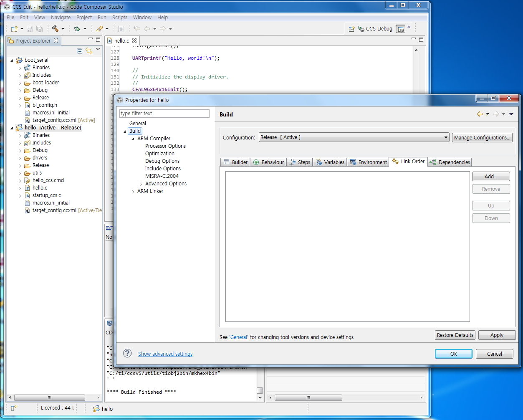523x420 pixels.
Task: Click Show advanced settings link
Action: click(x=165, y=354)
